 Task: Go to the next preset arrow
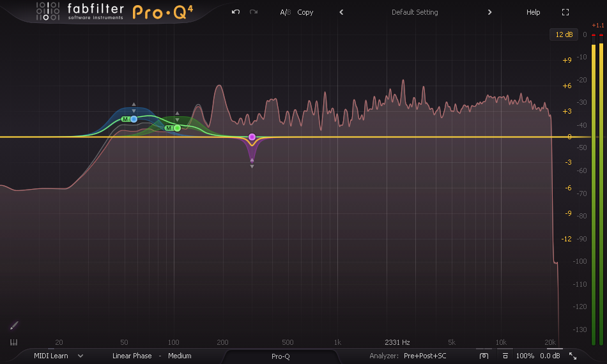[x=489, y=12]
